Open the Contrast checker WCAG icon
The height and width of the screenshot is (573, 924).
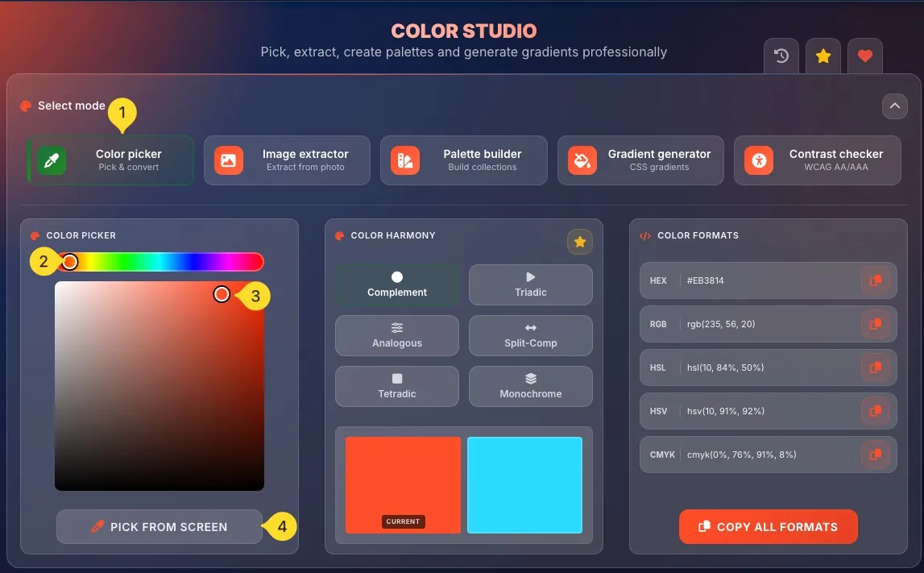coord(757,160)
